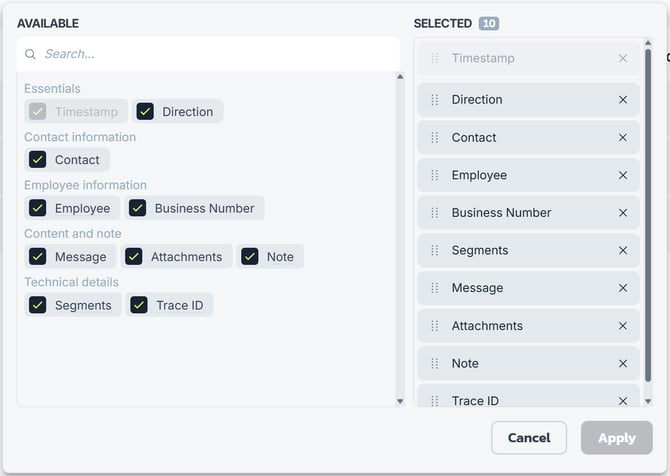Deselect the Business Number checkbox

(x=138, y=208)
